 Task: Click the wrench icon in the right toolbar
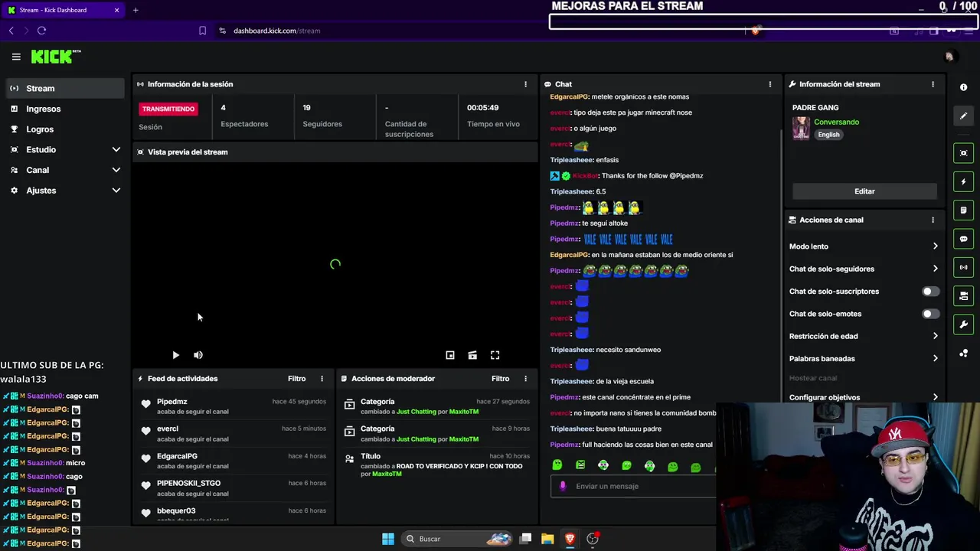coord(963,324)
